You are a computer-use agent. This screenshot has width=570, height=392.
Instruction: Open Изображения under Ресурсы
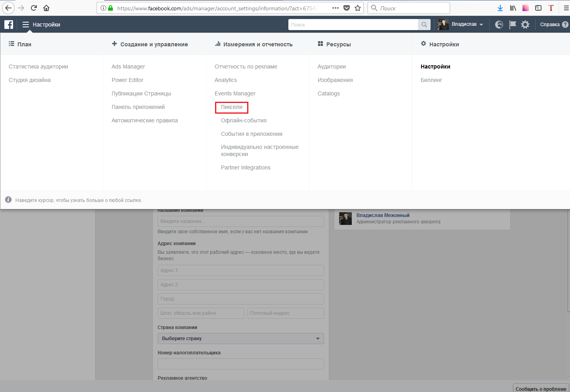[335, 80]
